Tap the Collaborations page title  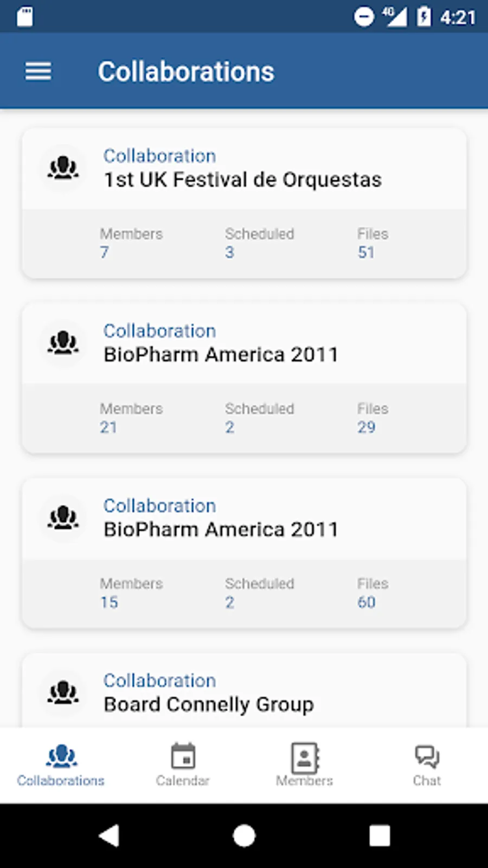(186, 72)
